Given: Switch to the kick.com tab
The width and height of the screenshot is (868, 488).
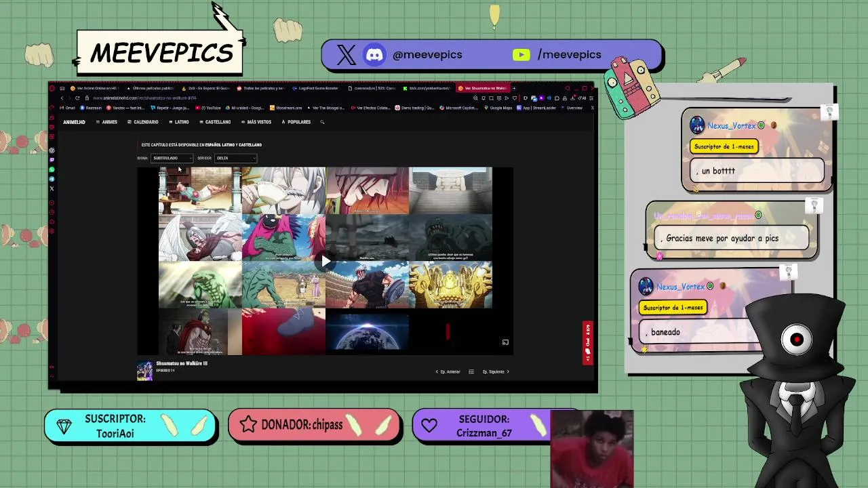Looking at the screenshot, I should pos(427,88).
